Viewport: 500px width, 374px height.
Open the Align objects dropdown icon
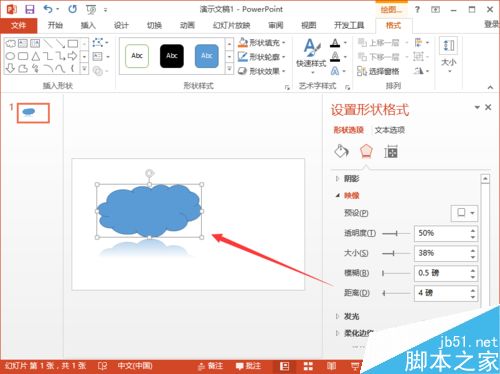click(421, 43)
